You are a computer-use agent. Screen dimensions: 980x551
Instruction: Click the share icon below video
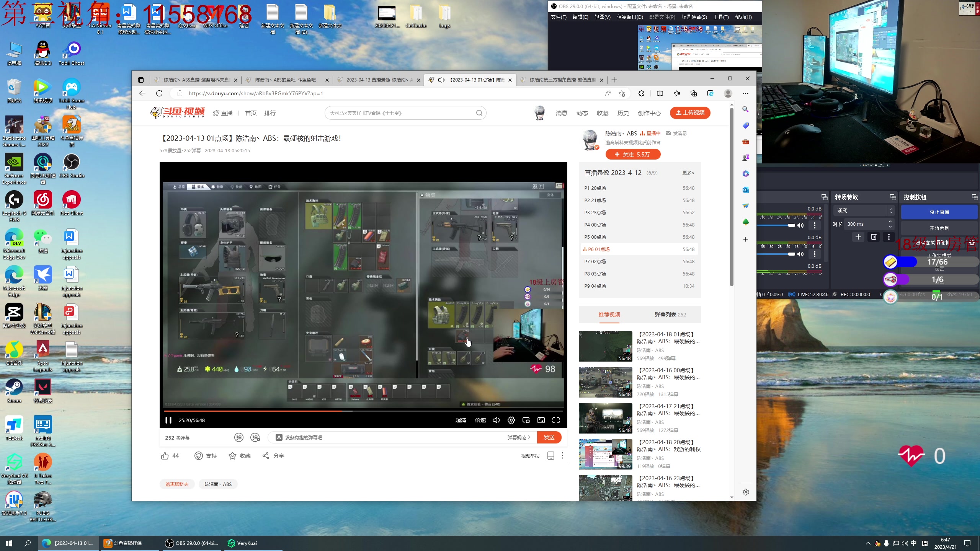coord(266,456)
